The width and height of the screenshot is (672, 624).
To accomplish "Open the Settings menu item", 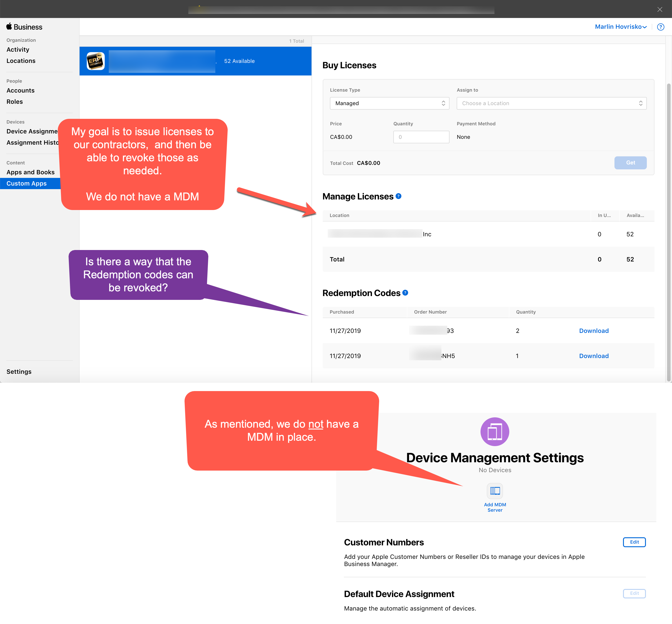I will [19, 371].
